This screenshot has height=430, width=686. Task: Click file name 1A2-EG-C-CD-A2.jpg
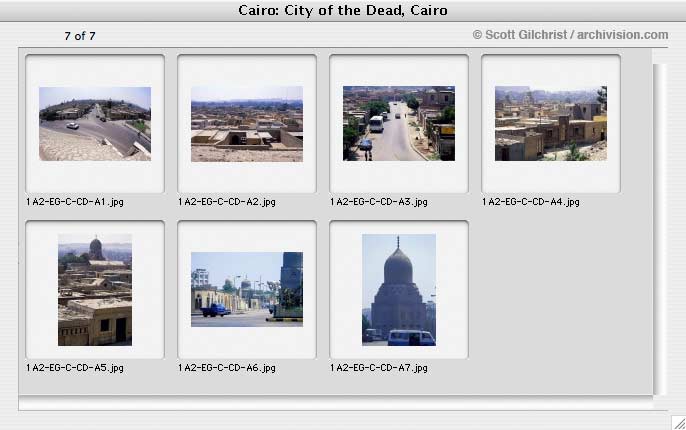[x=227, y=202]
